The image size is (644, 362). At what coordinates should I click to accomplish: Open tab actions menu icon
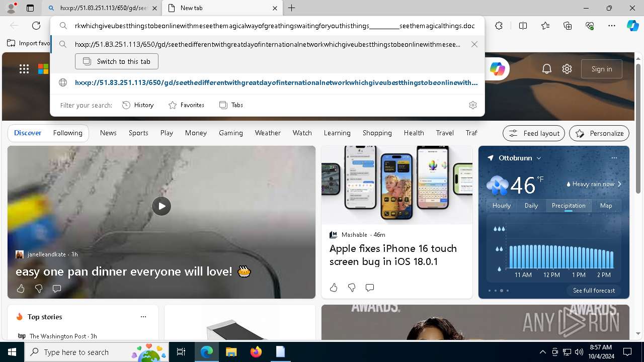[30, 8]
